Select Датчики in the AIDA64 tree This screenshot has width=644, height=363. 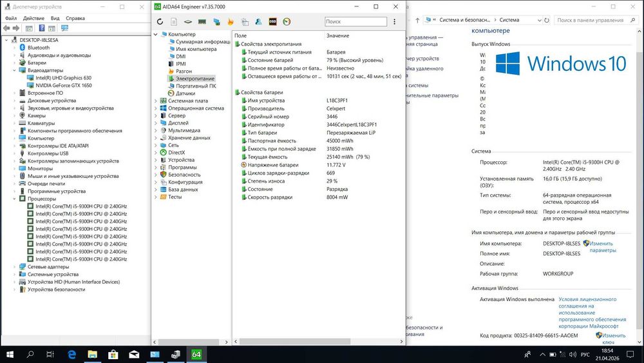pyautogui.click(x=185, y=93)
